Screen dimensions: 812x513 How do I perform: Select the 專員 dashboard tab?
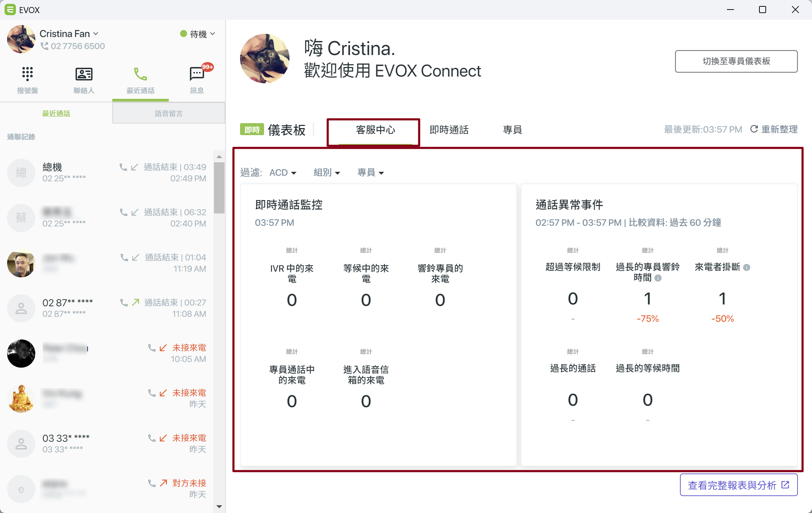(x=513, y=130)
